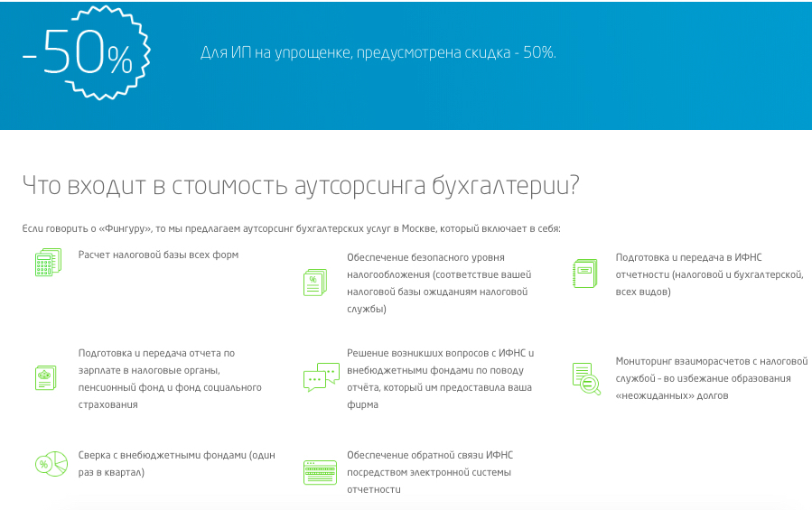
Task: Click the -50% discount badge
Action: pyautogui.click(x=79, y=57)
